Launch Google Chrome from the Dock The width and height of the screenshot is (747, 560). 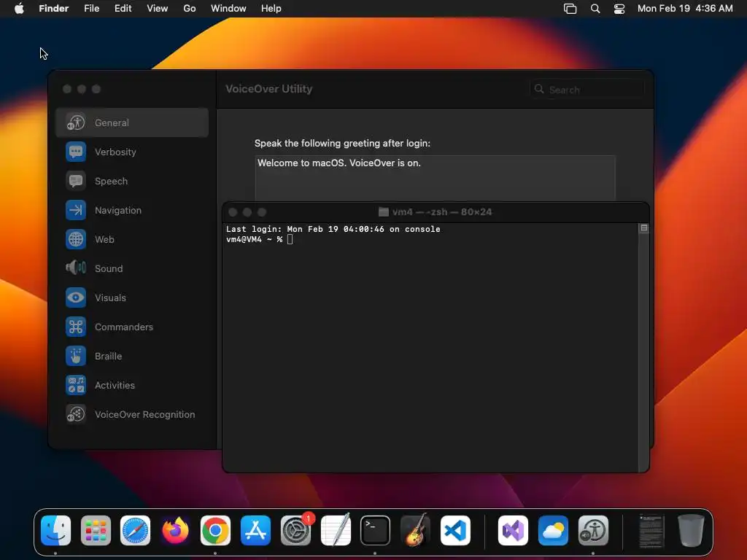[215, 531]
